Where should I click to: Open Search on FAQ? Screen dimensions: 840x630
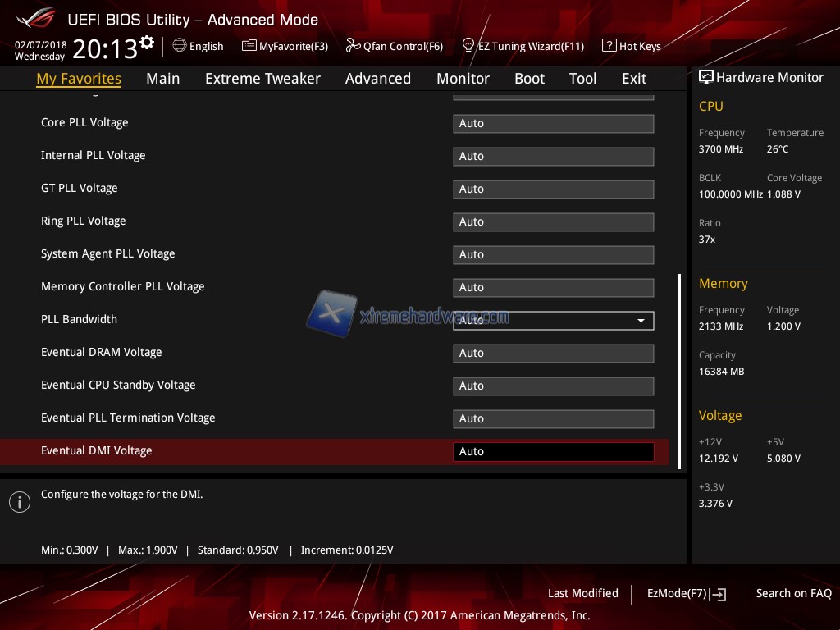[793, 593]
